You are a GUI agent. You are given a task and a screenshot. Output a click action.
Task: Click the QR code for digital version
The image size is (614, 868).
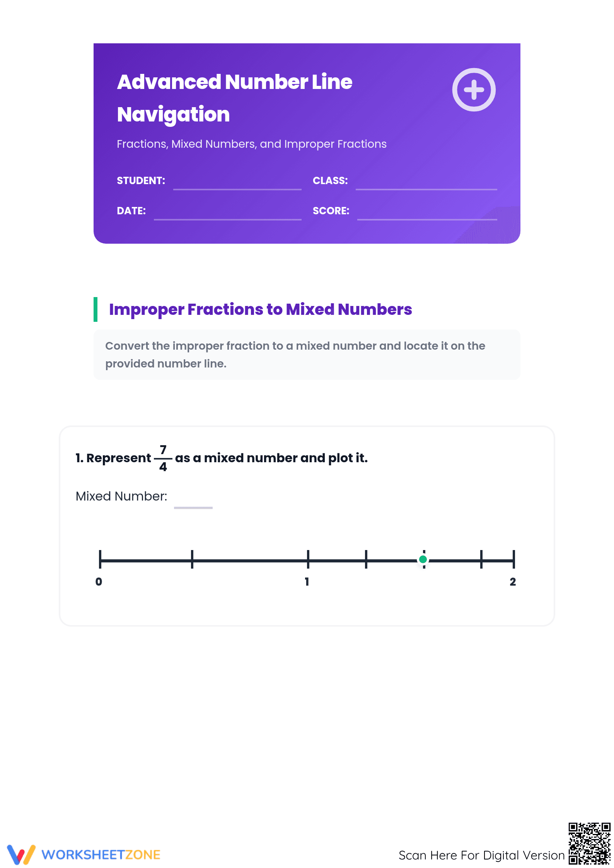(589, 843)
